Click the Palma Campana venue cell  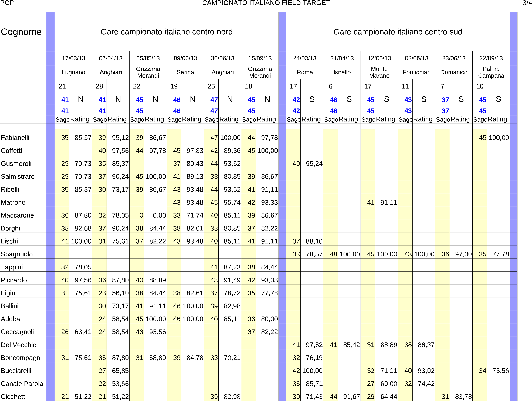tap(491, 72)
